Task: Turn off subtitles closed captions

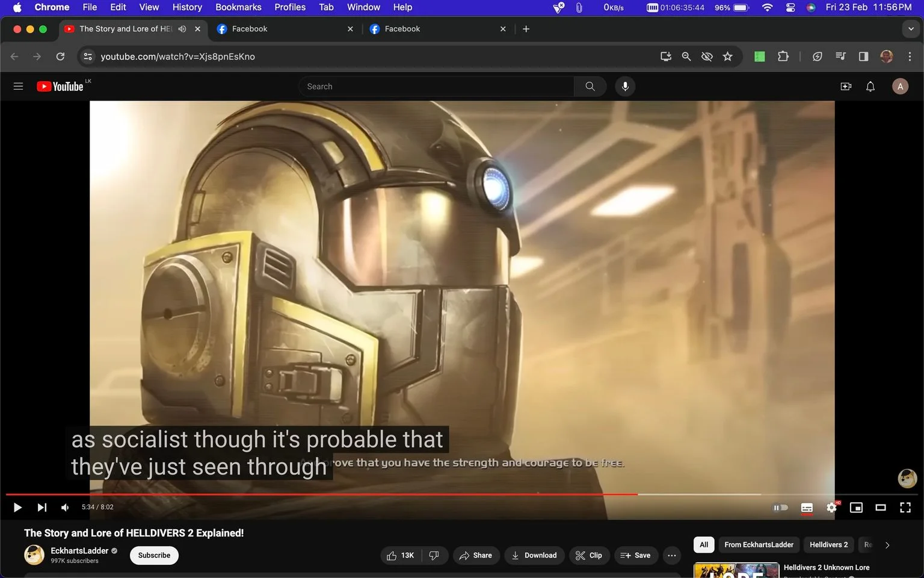Action: [807, 508]
